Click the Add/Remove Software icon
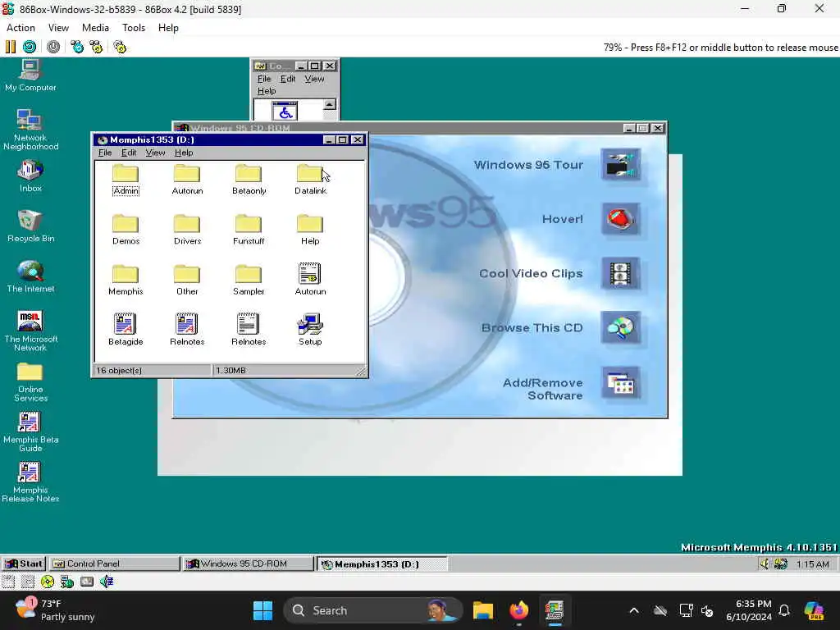Screen dimensions: 840x630 click(x=620, y=382)
